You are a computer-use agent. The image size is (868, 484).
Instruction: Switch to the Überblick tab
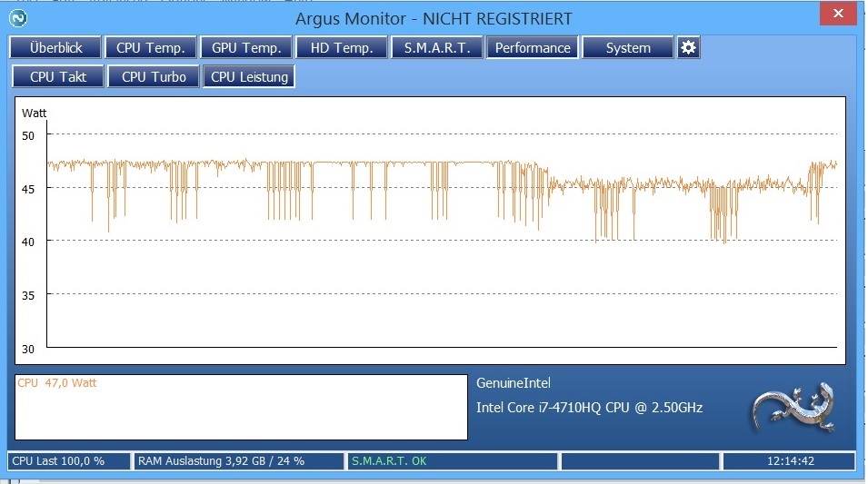55,47
